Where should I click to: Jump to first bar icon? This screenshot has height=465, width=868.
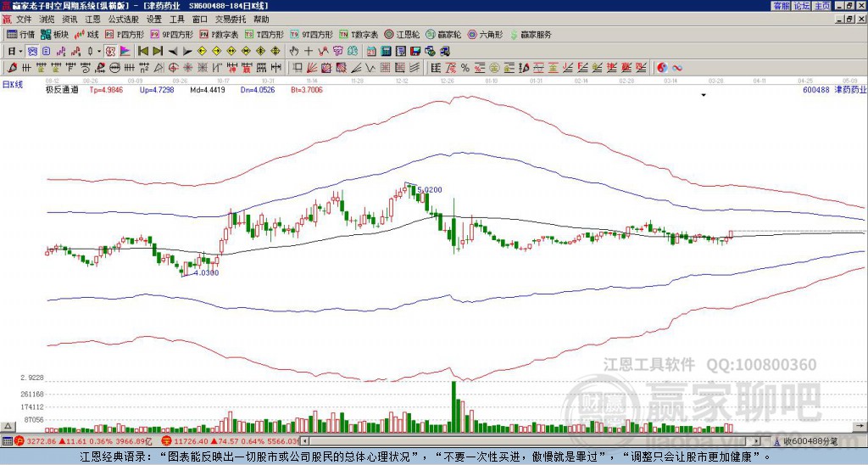(x=142, y=52)
